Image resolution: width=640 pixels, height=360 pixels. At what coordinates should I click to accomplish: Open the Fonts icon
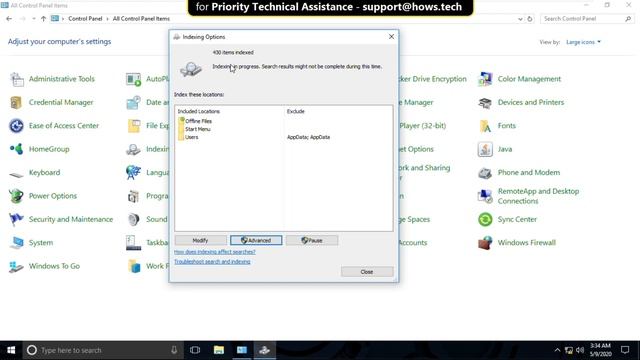pyautogui.click(x=485, y=126)
